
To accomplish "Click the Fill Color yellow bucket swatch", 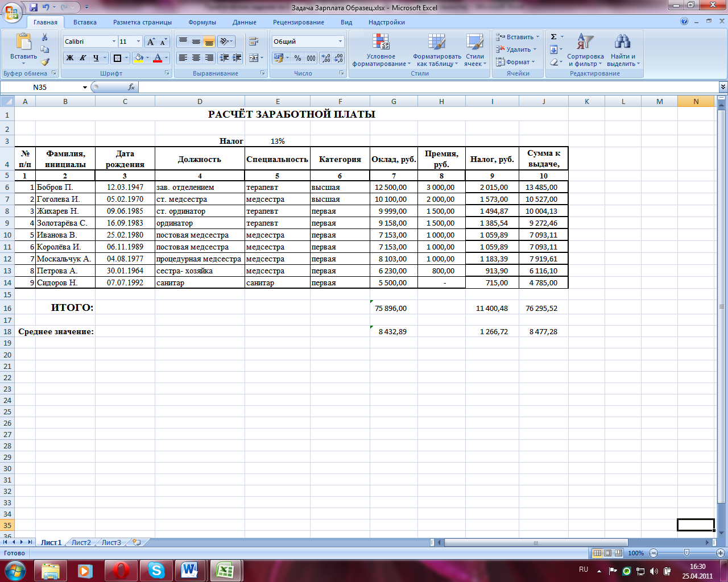I will tap(139, 58).
